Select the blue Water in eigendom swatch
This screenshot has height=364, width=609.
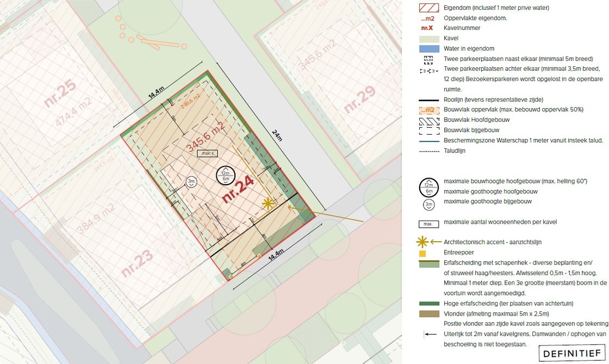pyautogui.click(x=428, y=49)
